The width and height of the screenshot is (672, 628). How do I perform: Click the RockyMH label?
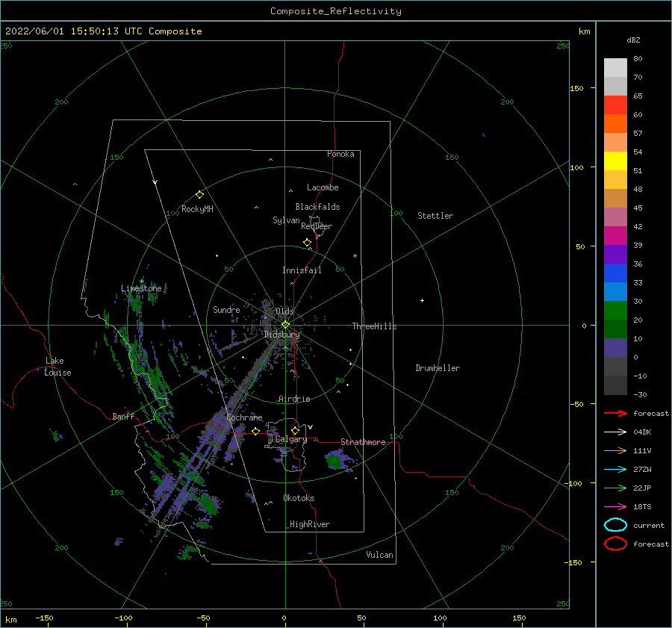coord(198,209)
